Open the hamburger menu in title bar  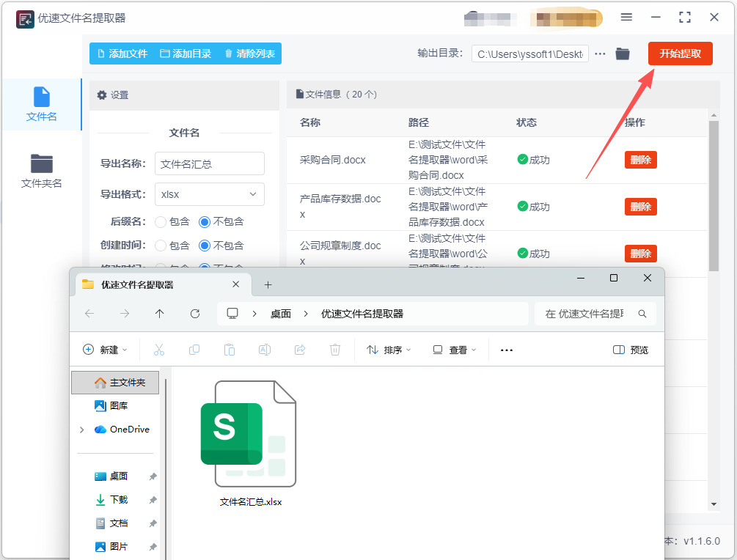[626, 18]
